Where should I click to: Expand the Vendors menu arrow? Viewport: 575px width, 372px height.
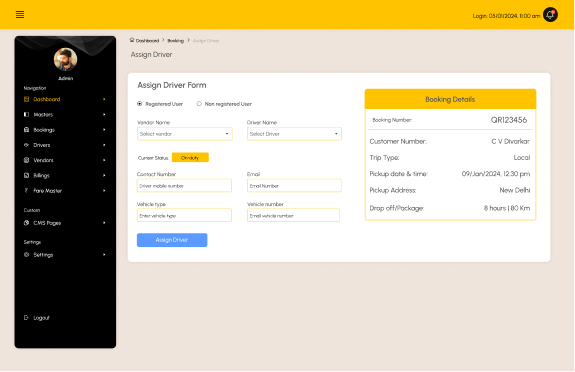(x=104, y=160)
